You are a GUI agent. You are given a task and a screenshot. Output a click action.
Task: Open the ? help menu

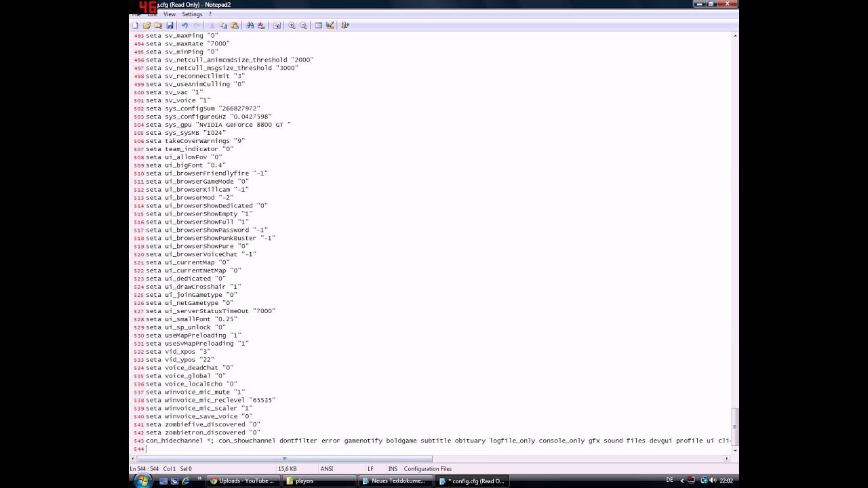point(210,14)
